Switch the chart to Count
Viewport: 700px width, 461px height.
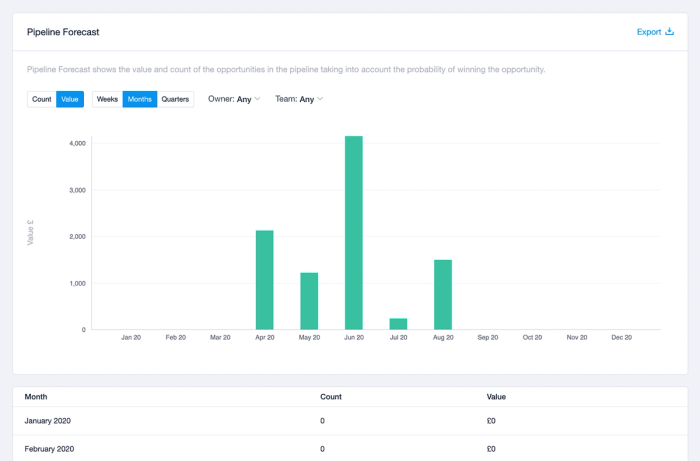click(x=42, y=99)
